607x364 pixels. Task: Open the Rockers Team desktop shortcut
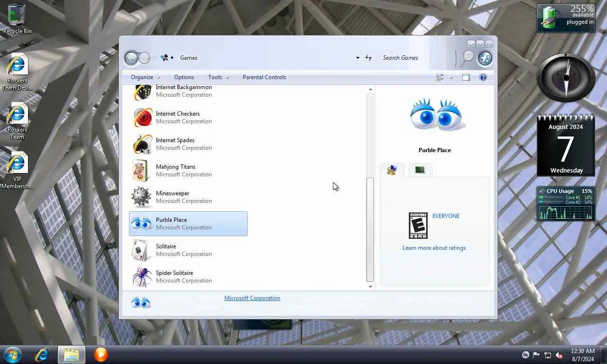click(x=17, y=121)
